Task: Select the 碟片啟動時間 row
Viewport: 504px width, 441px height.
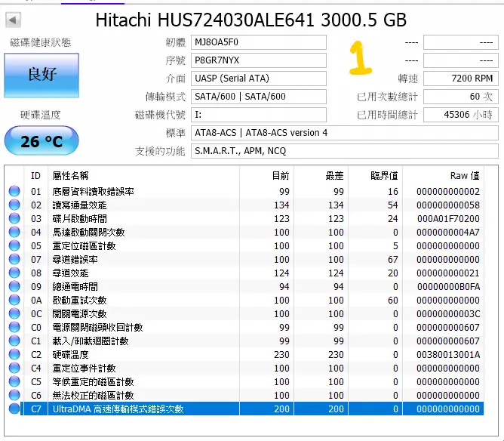Action: pos(246,218)
